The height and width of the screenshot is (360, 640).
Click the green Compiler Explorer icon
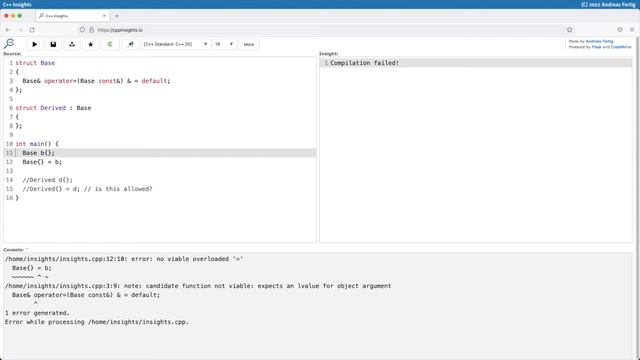coord(109,44)
